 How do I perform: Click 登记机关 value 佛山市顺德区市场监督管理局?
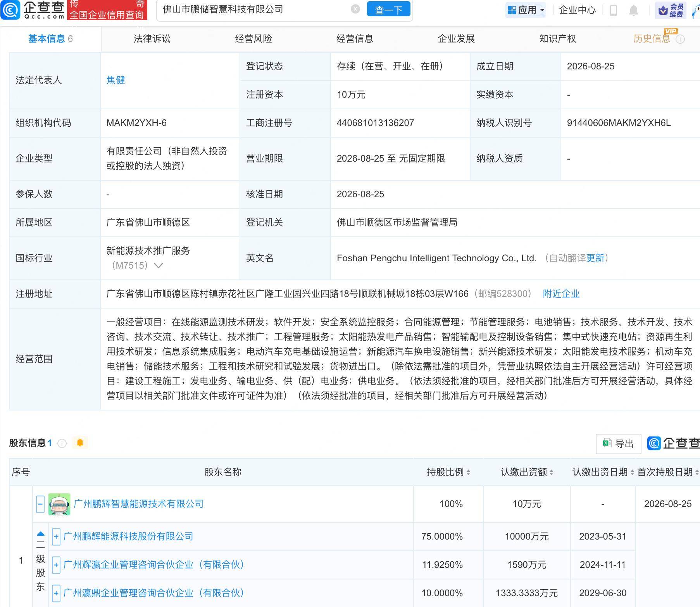pos(397,222)
